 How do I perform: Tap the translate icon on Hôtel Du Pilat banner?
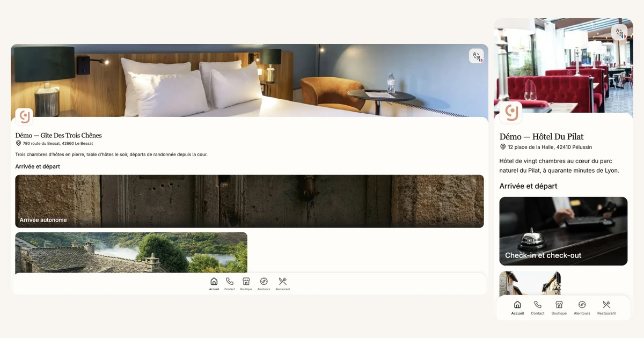tap(619, 32)
